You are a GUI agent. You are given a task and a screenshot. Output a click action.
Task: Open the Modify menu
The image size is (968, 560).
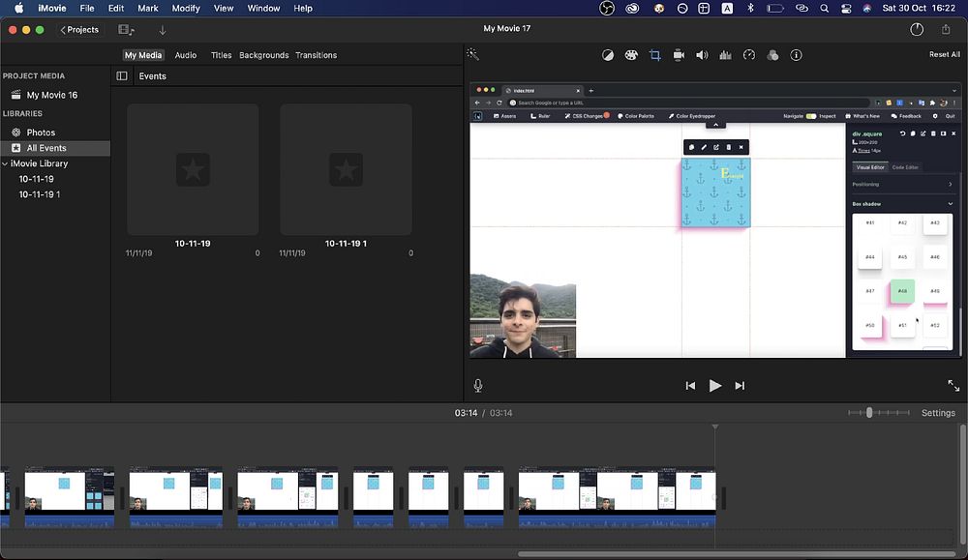(186, 8)
